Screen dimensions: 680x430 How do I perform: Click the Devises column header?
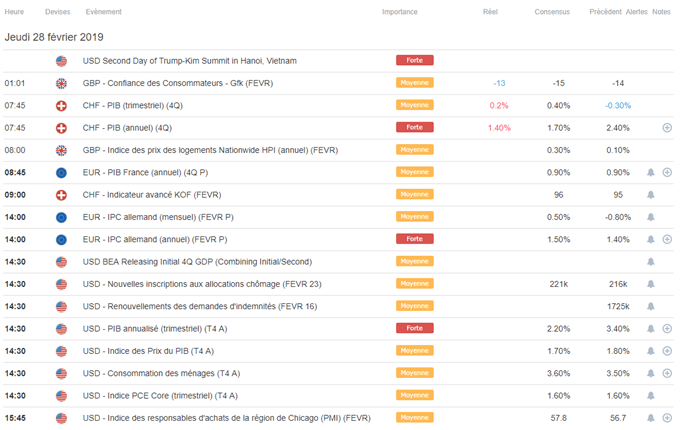click(57, 12)
